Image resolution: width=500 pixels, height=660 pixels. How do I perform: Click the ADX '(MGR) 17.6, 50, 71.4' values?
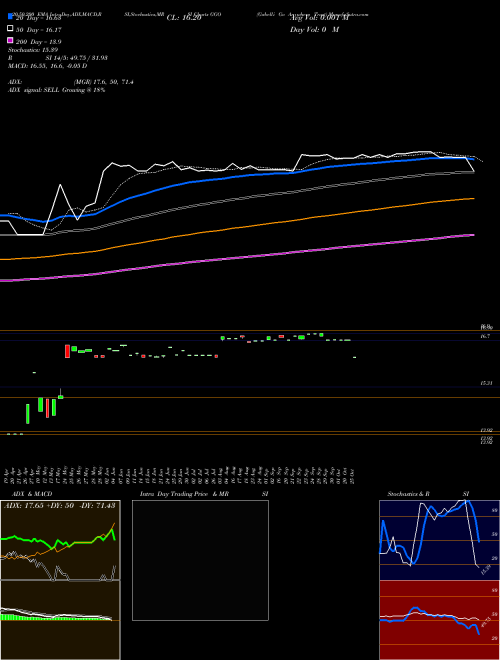point(103,82)
